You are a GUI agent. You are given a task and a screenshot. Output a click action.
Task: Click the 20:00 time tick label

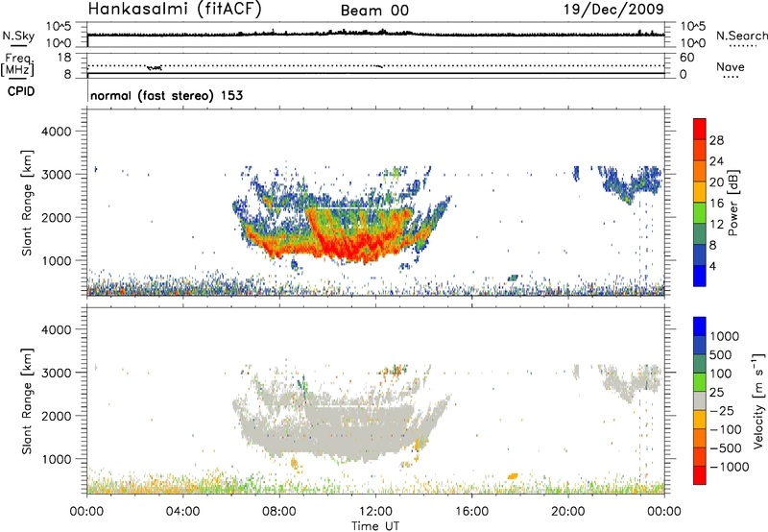(567, 512)
